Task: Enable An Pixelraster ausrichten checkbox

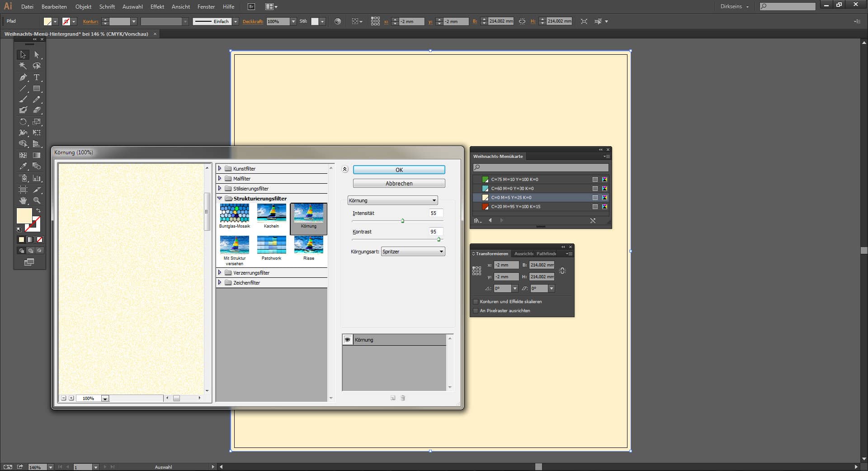Action: tap(476, 311)
